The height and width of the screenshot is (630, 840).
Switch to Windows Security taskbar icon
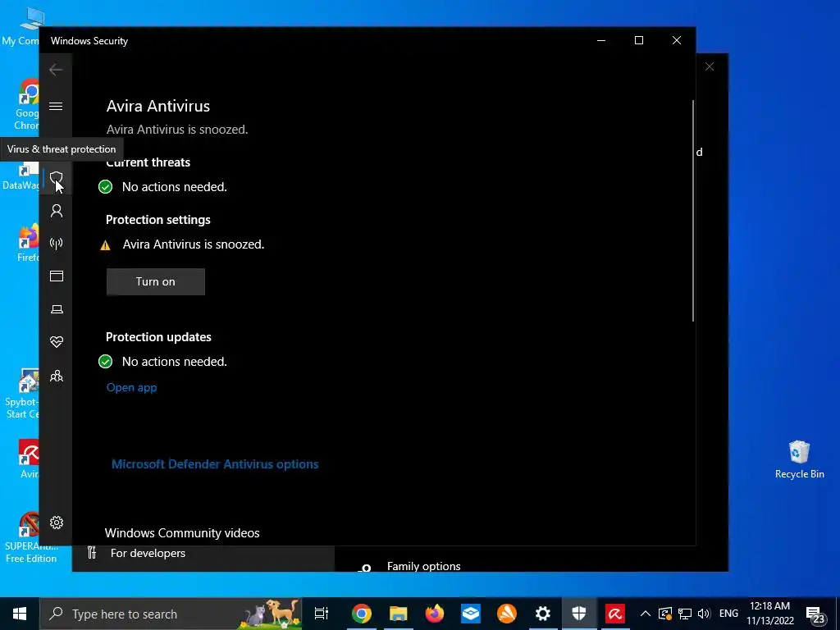pos(579,614)
